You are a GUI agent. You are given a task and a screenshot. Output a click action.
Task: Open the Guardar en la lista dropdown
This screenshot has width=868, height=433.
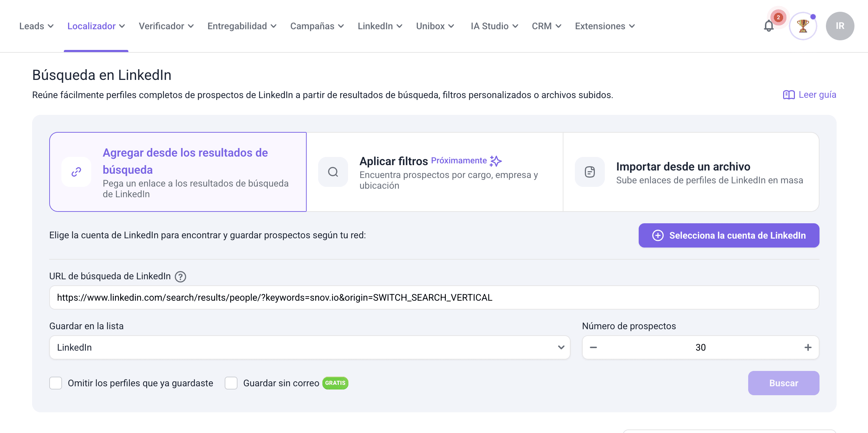tap(310, 347)
